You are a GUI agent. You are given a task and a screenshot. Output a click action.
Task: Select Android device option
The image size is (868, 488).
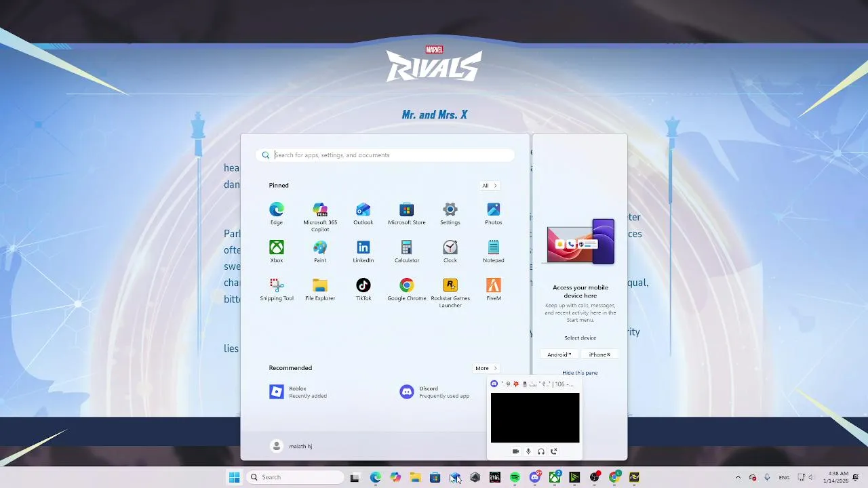click(x=559, y=354)
